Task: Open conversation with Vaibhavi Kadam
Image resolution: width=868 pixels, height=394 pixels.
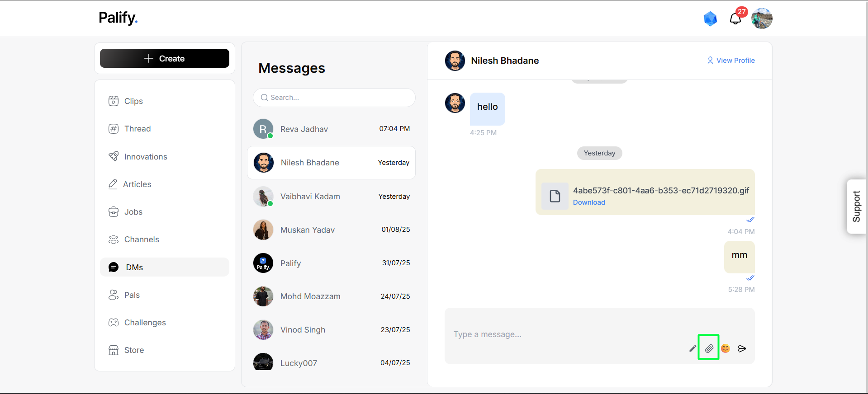Action: click(x=332, y=197)
